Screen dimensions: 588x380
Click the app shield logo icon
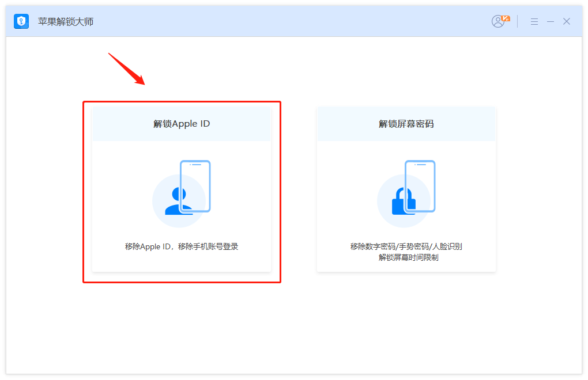click(21, 21)
